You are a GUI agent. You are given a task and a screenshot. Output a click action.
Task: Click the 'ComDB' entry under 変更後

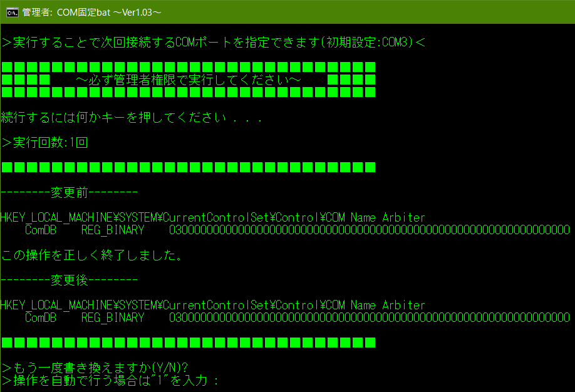point(41,317)
